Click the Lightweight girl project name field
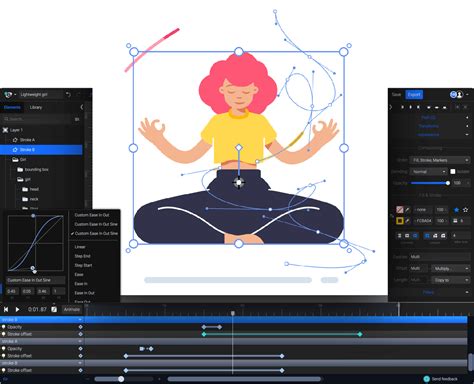This screenshot has width=474, height=384. tap(40, 95)
